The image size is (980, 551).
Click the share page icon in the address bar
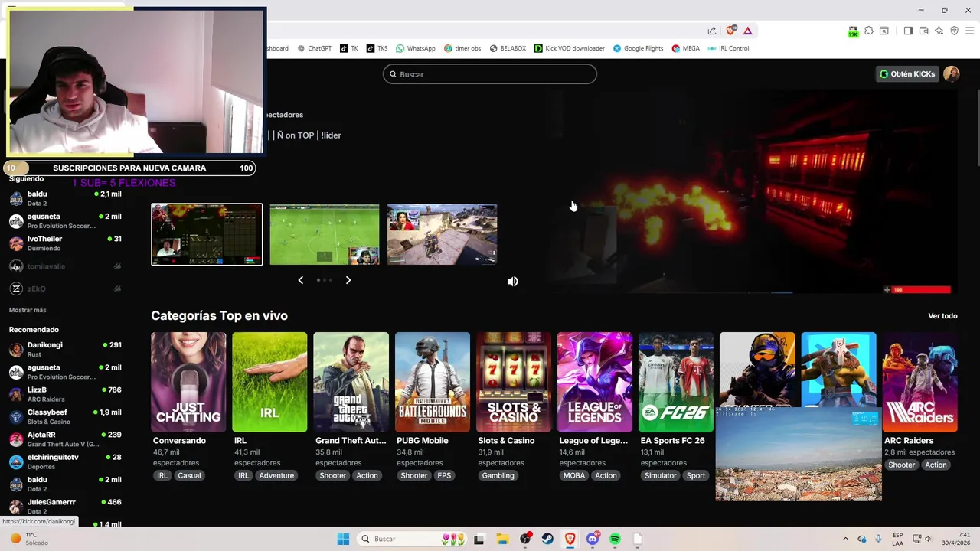pyautogui.click(x=712, y=31)
